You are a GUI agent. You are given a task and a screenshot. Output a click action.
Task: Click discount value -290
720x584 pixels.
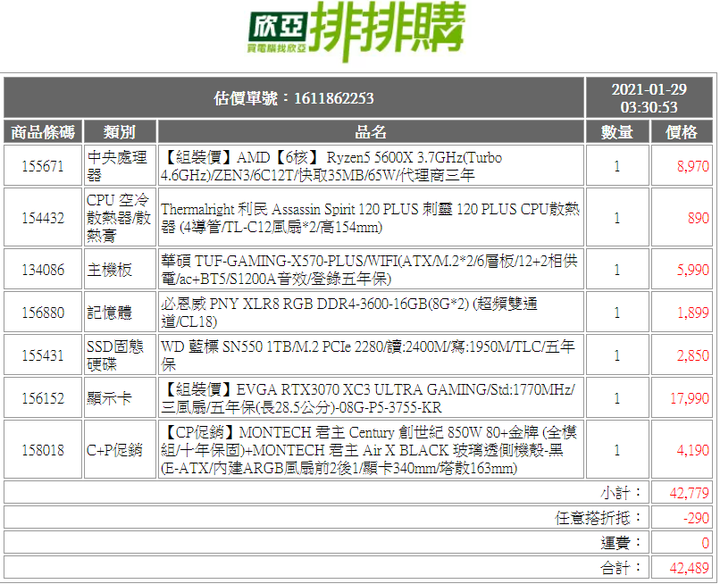click(x=696, y=518)
